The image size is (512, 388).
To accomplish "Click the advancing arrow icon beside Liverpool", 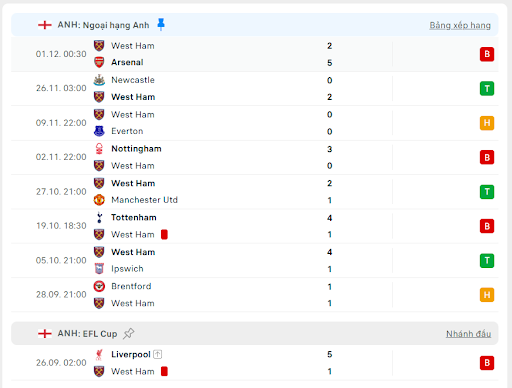I will (x=158, y=354).
